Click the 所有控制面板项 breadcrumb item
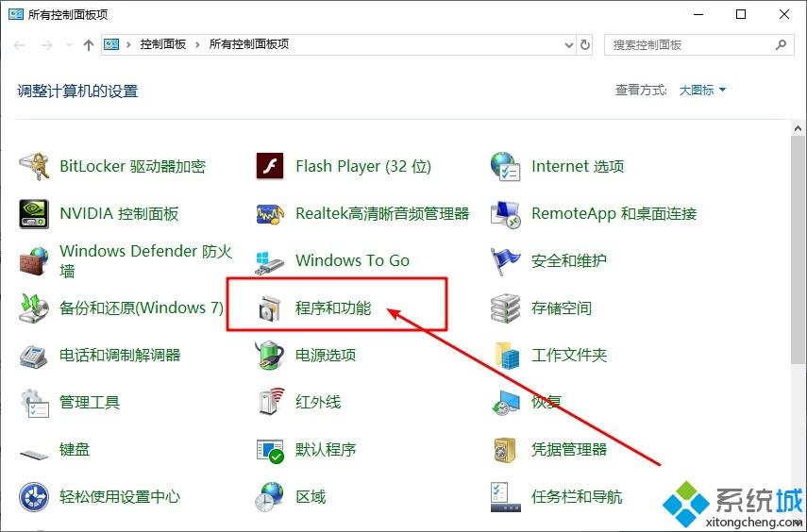 249,44
